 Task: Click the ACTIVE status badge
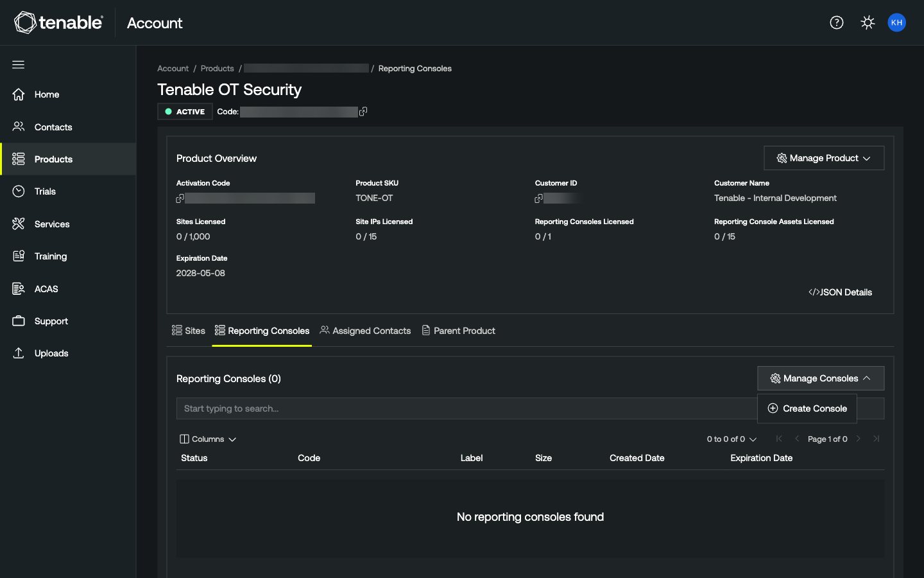click(185, 112)
